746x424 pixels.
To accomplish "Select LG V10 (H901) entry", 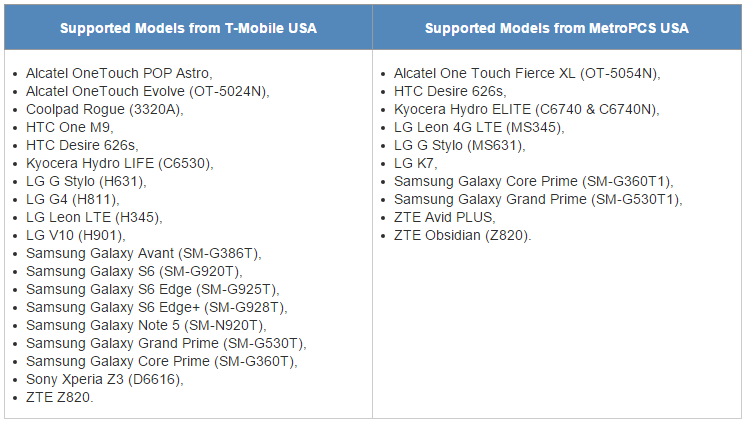I will click(76, 236).
